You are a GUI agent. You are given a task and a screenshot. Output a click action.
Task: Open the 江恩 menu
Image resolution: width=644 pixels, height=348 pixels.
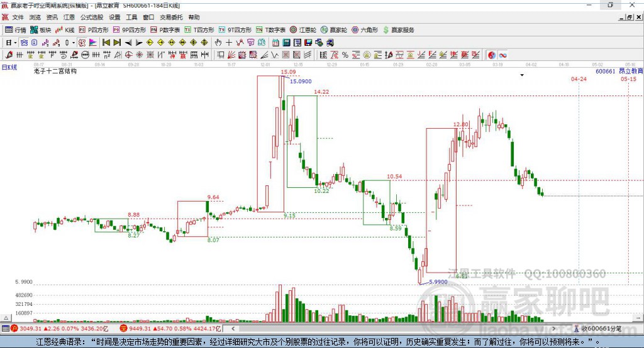[x=69, y=17]
